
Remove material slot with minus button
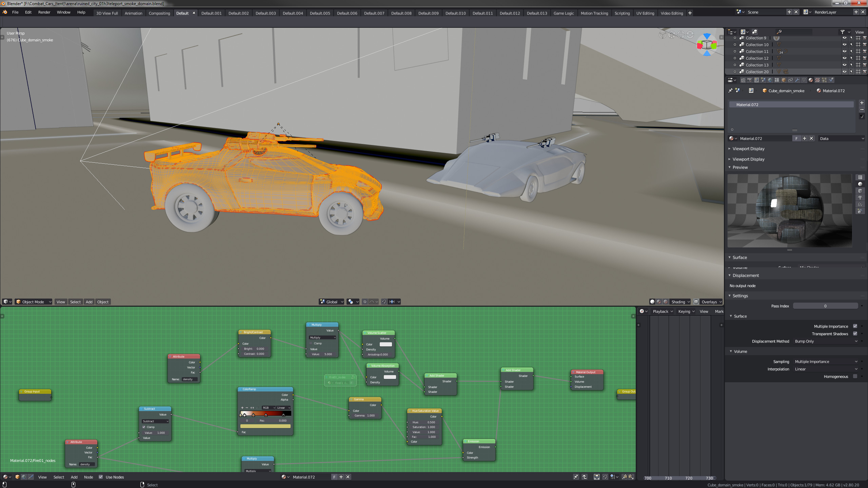pos(862,109)
